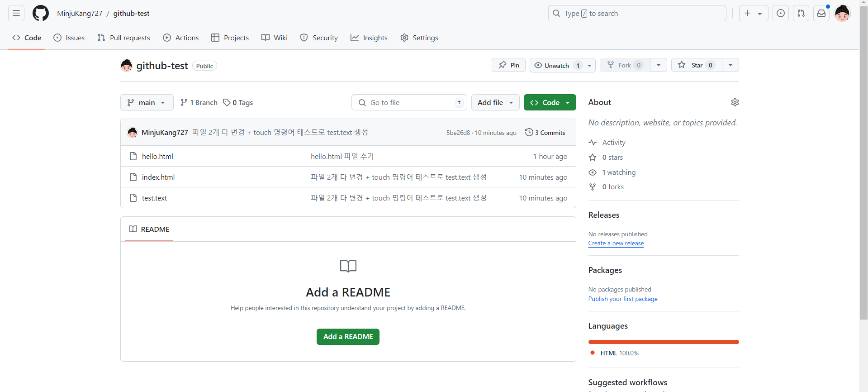Star the github-test repository
Viewport: 868px width, 392px height.
(x=697, y=65)
